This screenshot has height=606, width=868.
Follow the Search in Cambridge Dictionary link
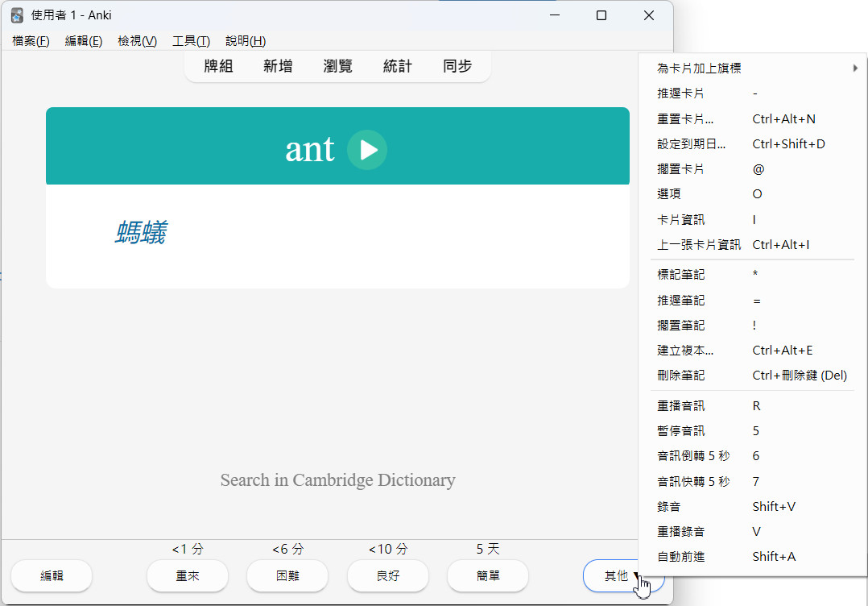pyautogui.click(x=337, y=480)
